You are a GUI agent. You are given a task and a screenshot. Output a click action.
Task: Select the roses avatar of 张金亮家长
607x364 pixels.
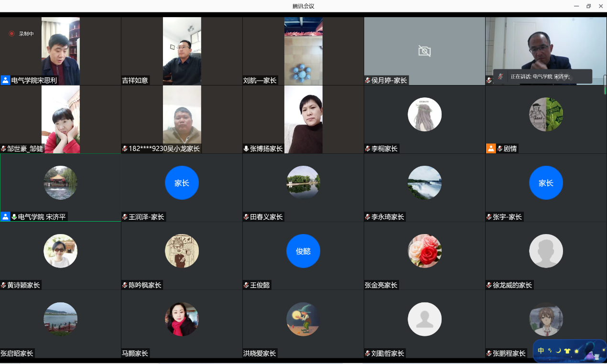[424, 251]
